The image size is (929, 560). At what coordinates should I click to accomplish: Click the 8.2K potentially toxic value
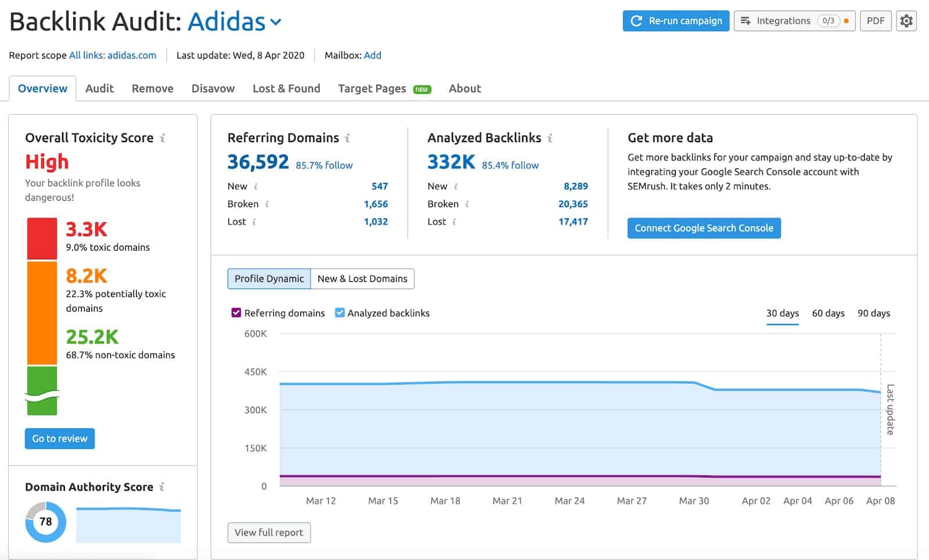(87, 276)
